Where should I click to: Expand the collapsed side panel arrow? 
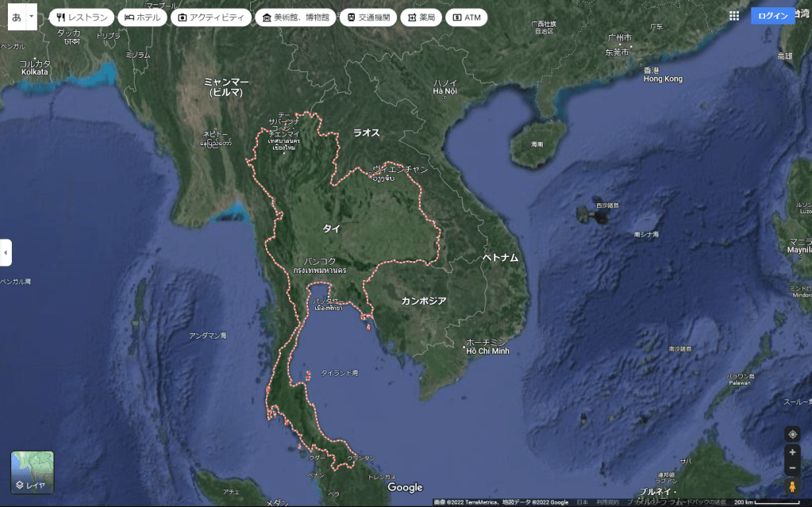tap(6, 252)
